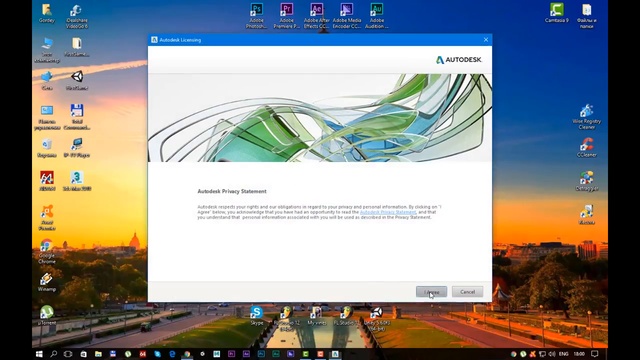The width and height of the screenshot is (640, 360).
Task: Click the taskbar volume speaker icon
Action: pyautogui.click(x=552, y=354)
